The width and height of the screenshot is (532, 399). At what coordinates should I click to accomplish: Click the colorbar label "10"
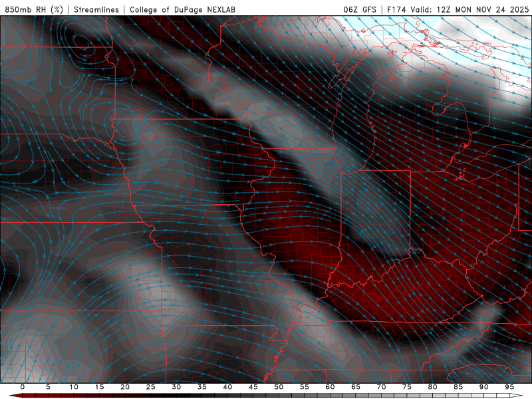click(x=74, y=387)
